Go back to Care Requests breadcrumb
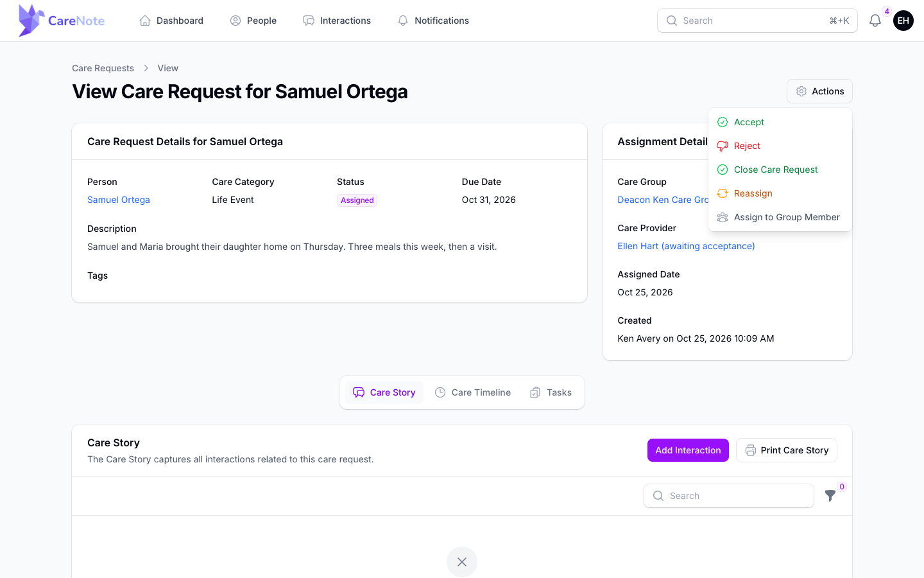924x578 pixels. point(103,68)
